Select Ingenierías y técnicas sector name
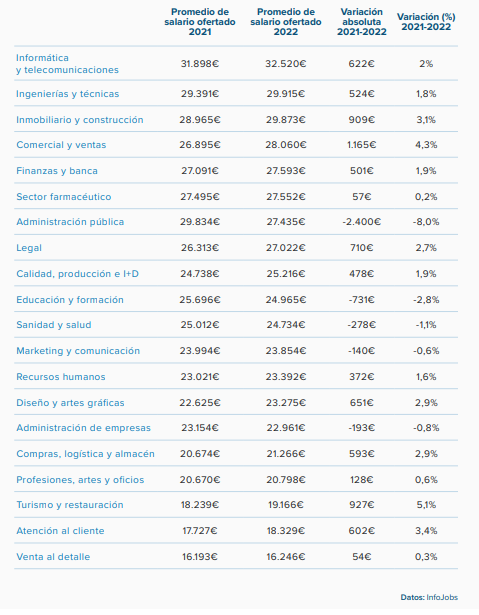This screenshot has width=479, height=615. [67, 94]
